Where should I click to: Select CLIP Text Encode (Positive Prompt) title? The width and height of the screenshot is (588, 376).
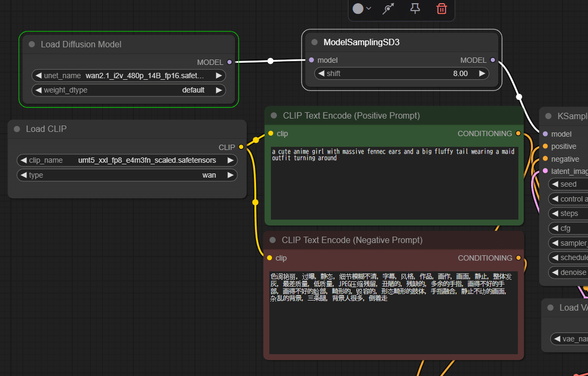(352, 115)
